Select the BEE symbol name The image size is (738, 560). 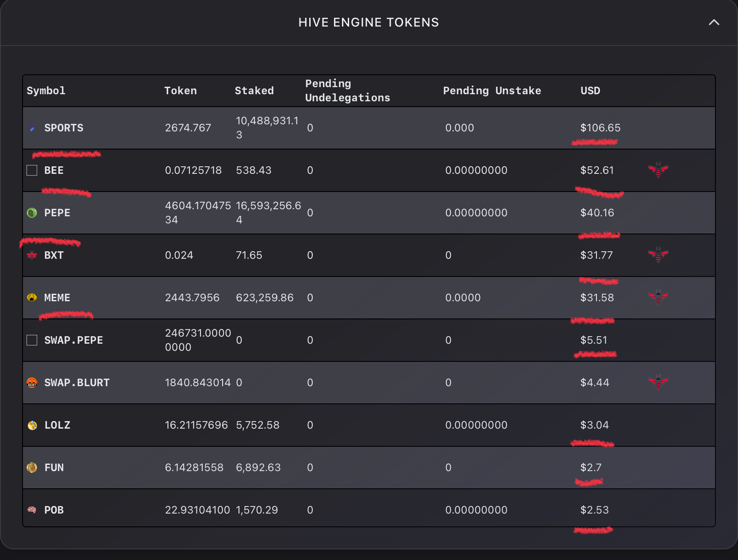pos(54,170)
